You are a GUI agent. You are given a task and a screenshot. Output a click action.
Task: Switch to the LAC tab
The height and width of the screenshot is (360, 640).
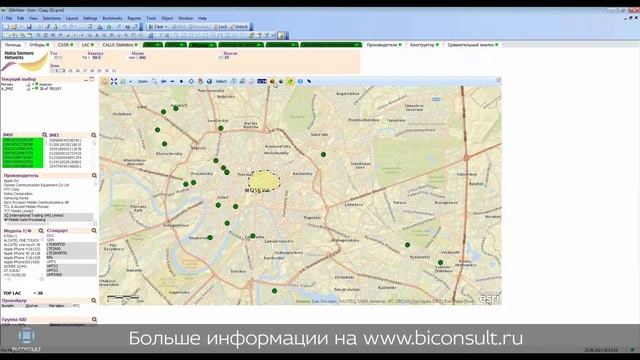tap(88, 45)
